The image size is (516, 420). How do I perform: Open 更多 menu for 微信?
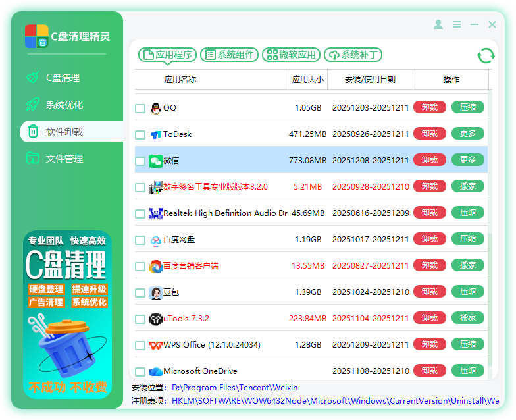468,160
